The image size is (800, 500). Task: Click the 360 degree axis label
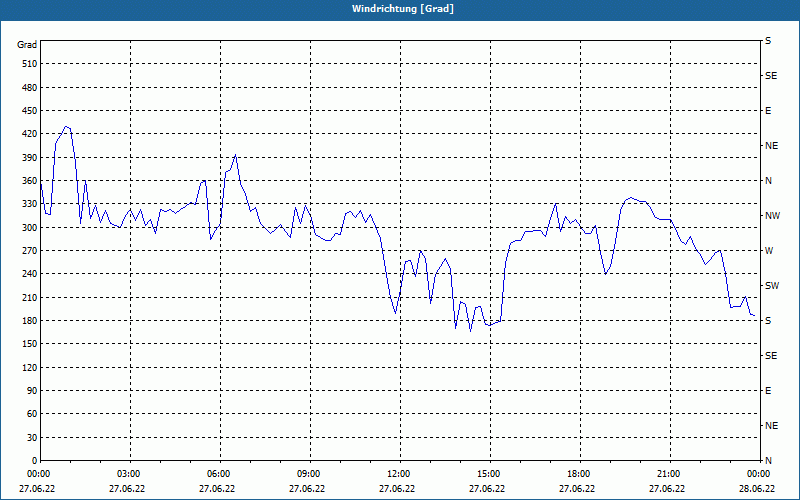click(x=30, y=181)
